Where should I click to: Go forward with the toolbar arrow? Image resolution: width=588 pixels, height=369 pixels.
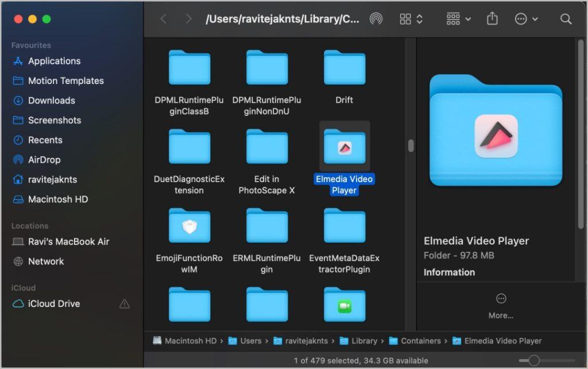click(188, 19)
